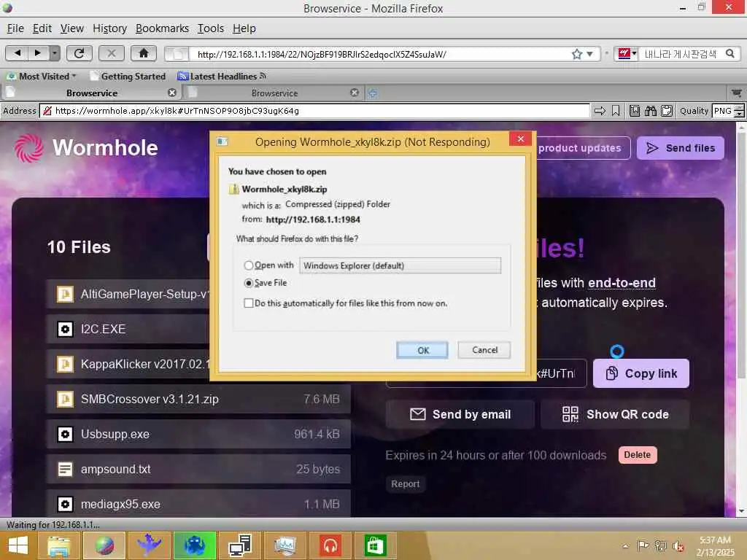Select the Usbsupp.exe file row
747x560 pixels.
pos(198,434)
